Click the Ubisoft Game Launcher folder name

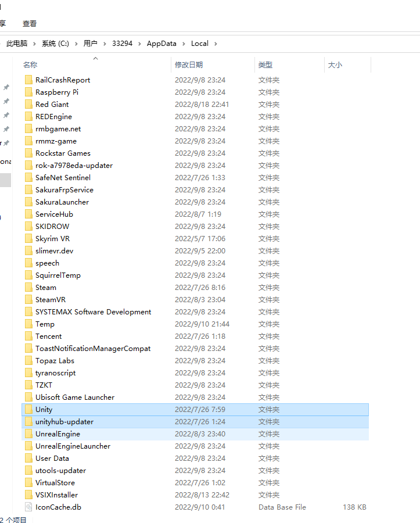click(x=75, y=397)
